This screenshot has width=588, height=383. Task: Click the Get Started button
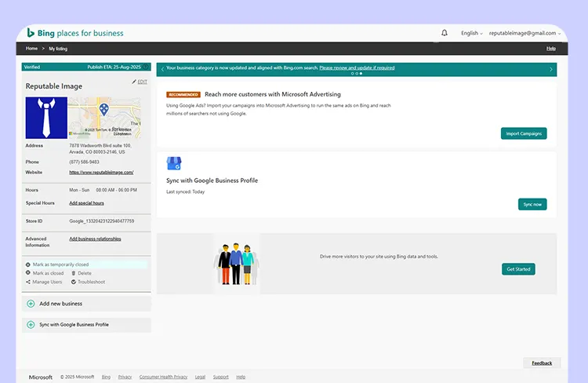(518, 269)
